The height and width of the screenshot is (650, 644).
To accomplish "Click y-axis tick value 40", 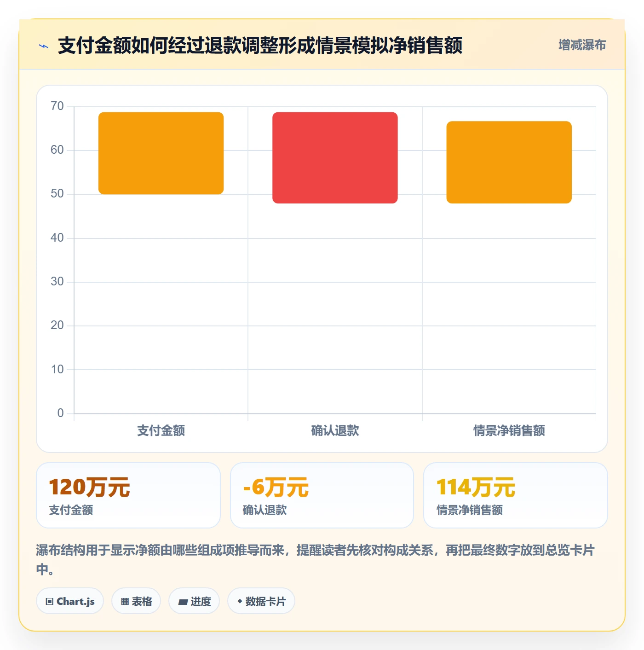I will coord(57,238).
